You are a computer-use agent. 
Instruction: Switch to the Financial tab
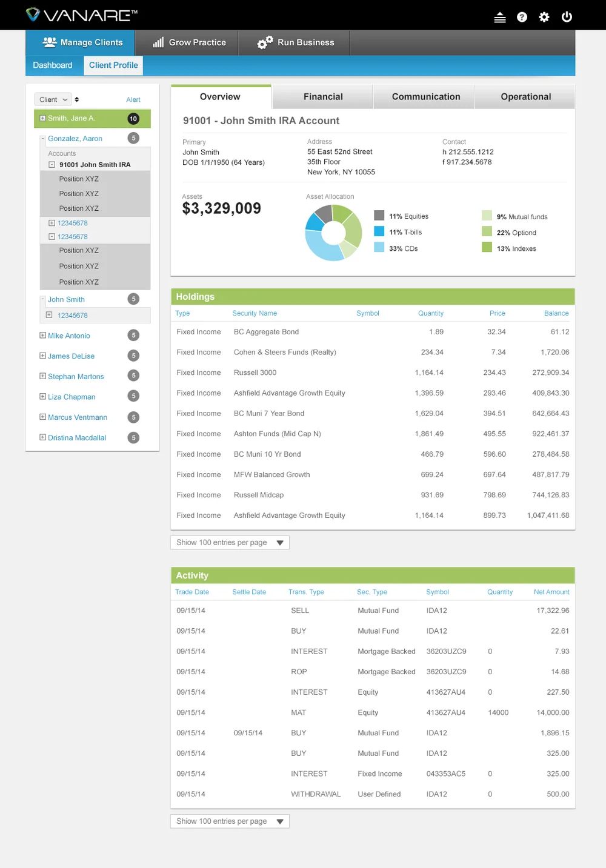click(x=322, y=96)
